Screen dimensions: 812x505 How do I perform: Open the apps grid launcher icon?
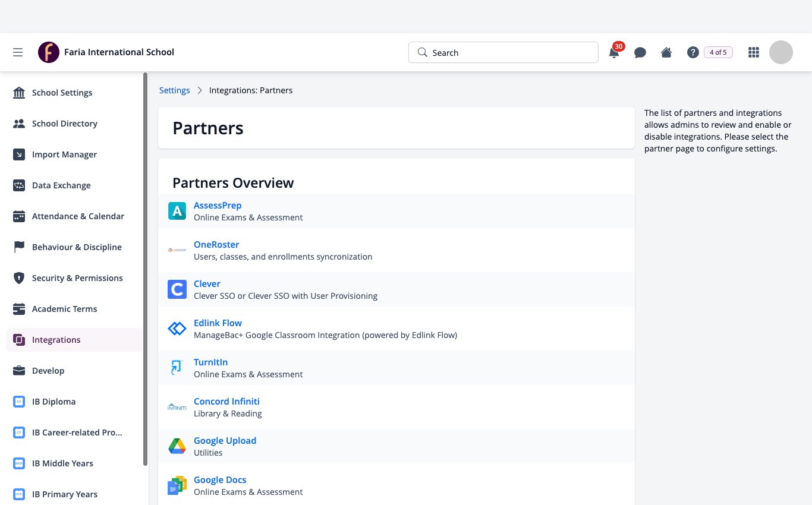pyautogui.click(x=754, y=52)
